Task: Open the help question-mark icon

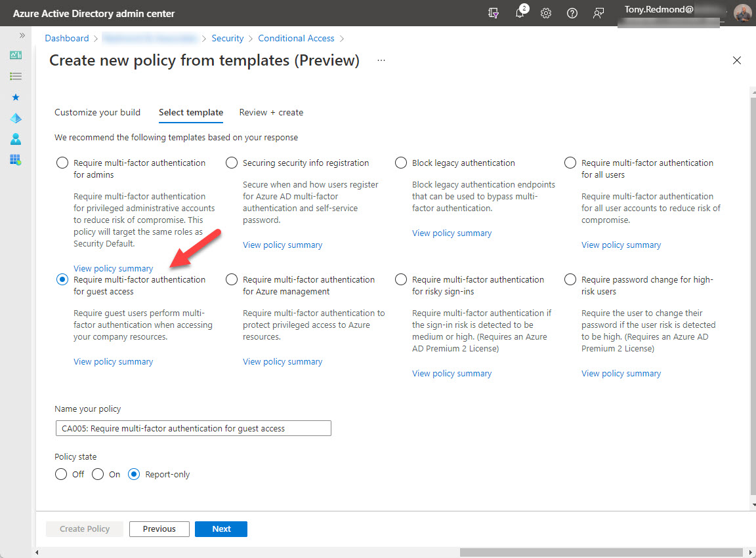Action: [x=572, y=12]
